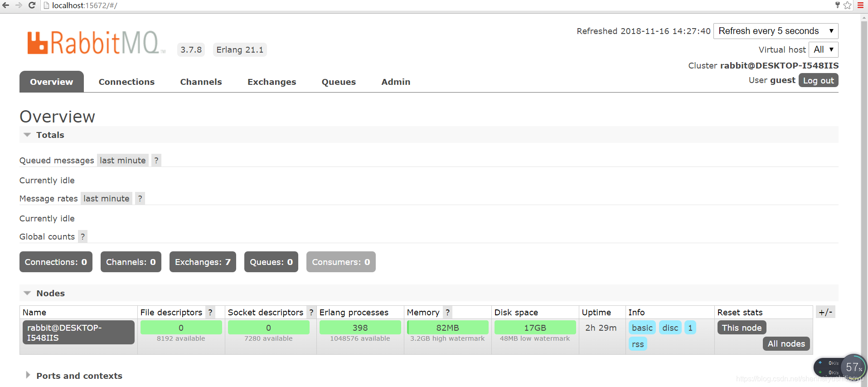868x387 pixels.
Task: Toggle node table columns with +/-
Action: (x=825, y=312)
